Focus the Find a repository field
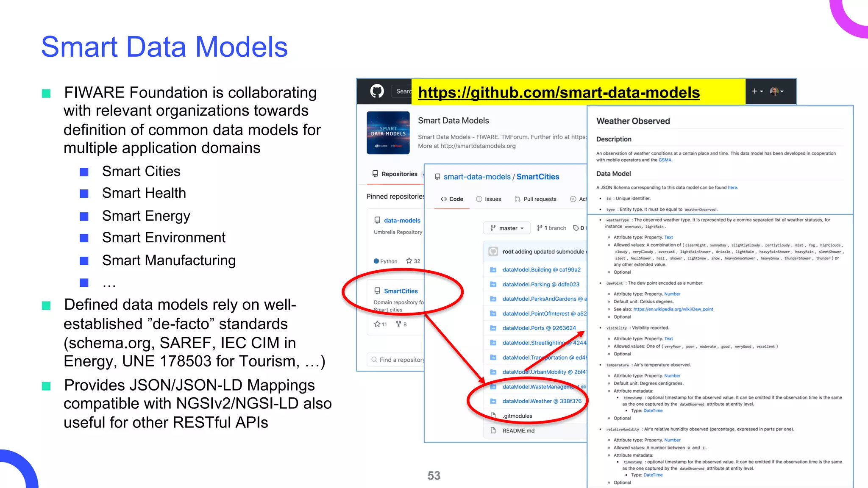The height and width of the screenshot is (488, 868). click(396, 360)
